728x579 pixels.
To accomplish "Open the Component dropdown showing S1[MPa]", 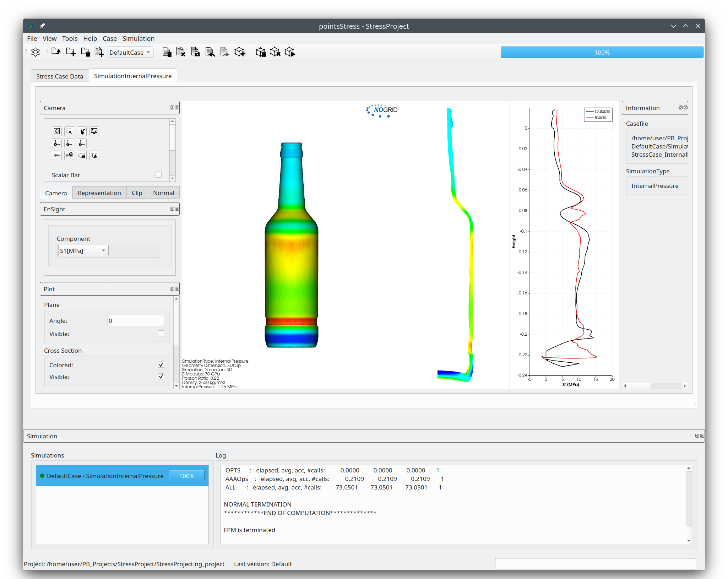I will pos(83,250).
